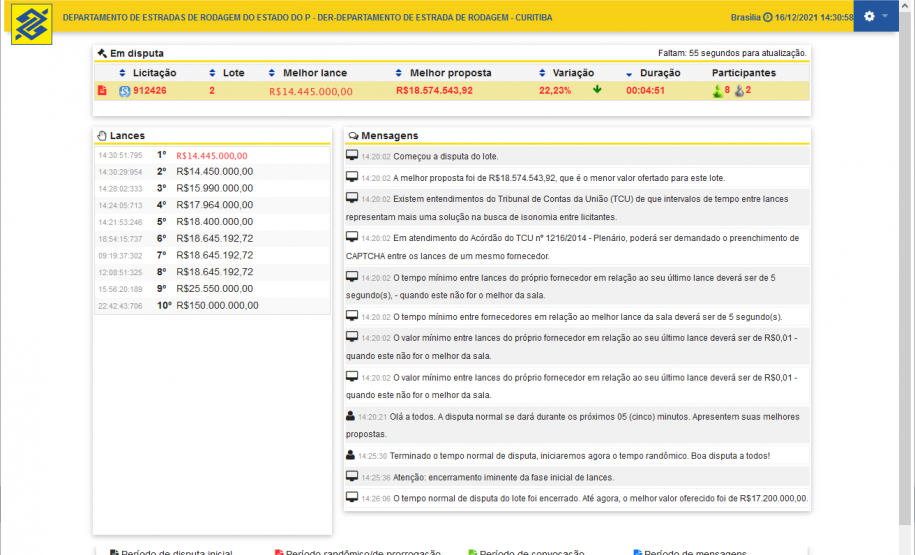The height and width of the screenshot is (555, 915).
Task: Sort by Melhor lance column
Action: coord(314,73)
